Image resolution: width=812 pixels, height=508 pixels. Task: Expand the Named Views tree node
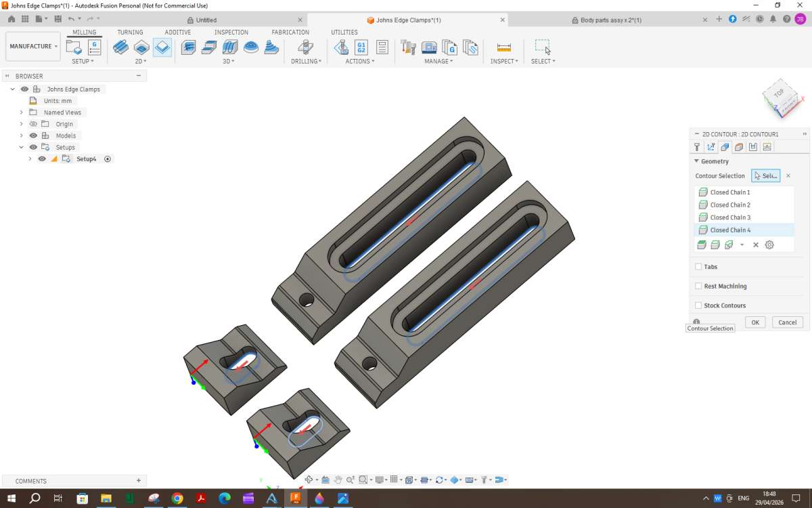pos(21,112)
